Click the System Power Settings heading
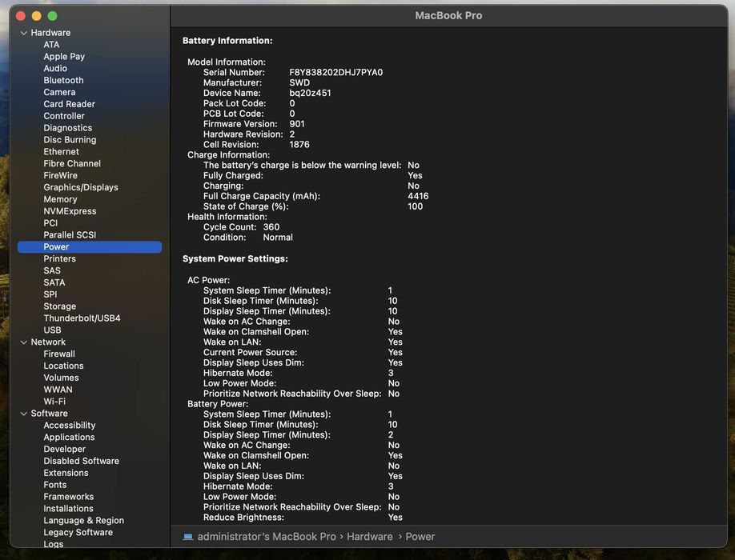This screenshot has width=735, height=560. point(235,258)
